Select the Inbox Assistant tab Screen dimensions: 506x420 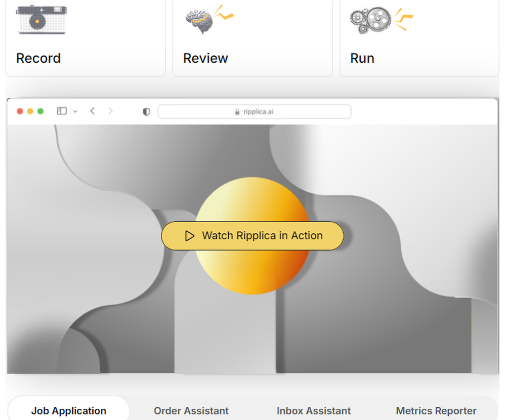click(x=314, y=411)
